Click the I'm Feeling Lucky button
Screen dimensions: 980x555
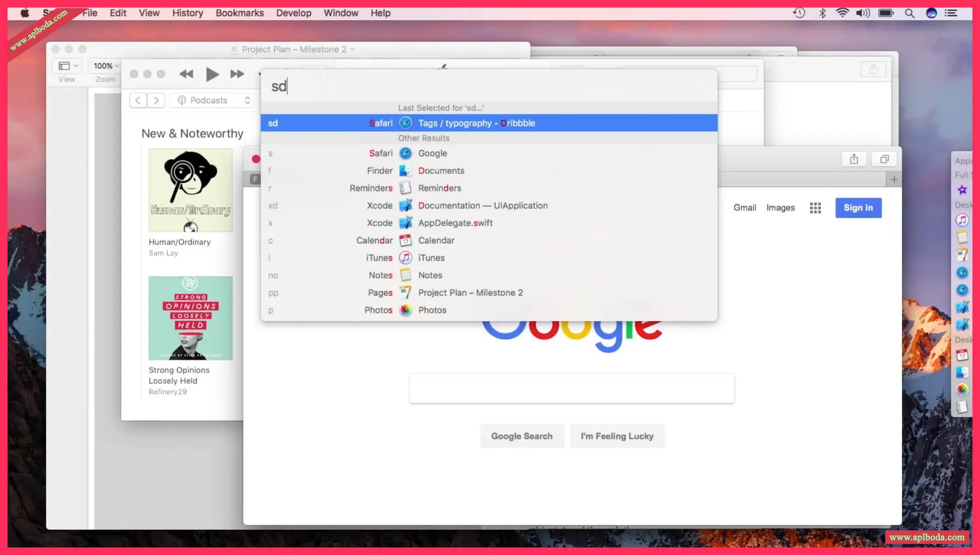pos(617,436)
